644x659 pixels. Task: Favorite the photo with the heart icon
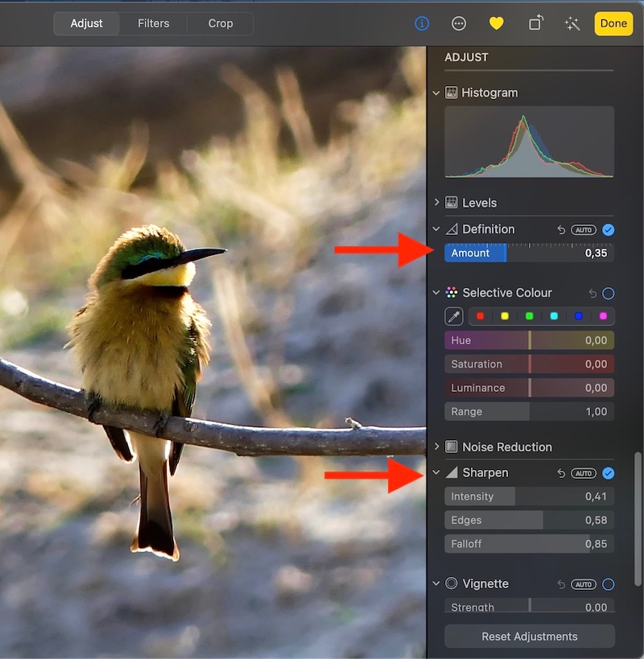(496, 23)
